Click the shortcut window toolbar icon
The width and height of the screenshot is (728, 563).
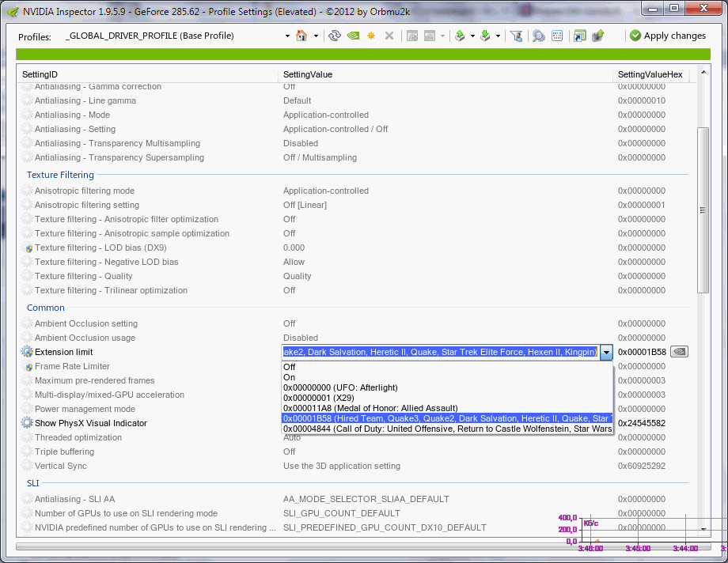(x=579, y=36)
